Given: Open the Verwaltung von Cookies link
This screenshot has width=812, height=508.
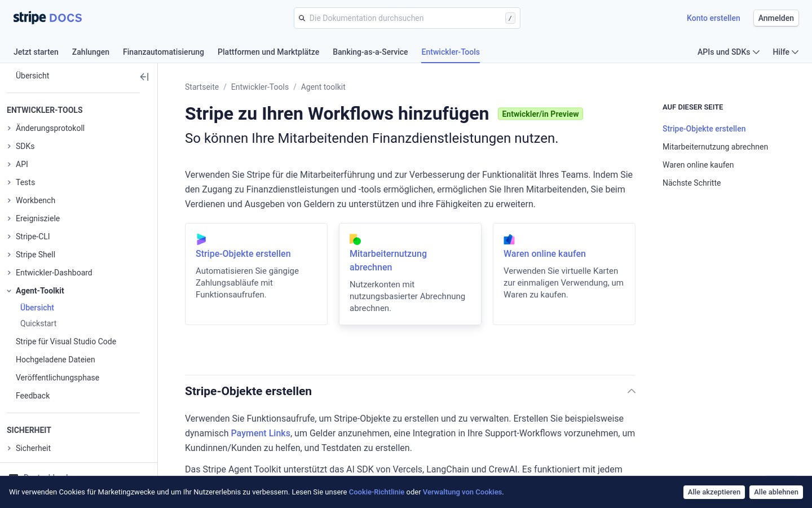Looking at the screenshot, I should point(462,492).
